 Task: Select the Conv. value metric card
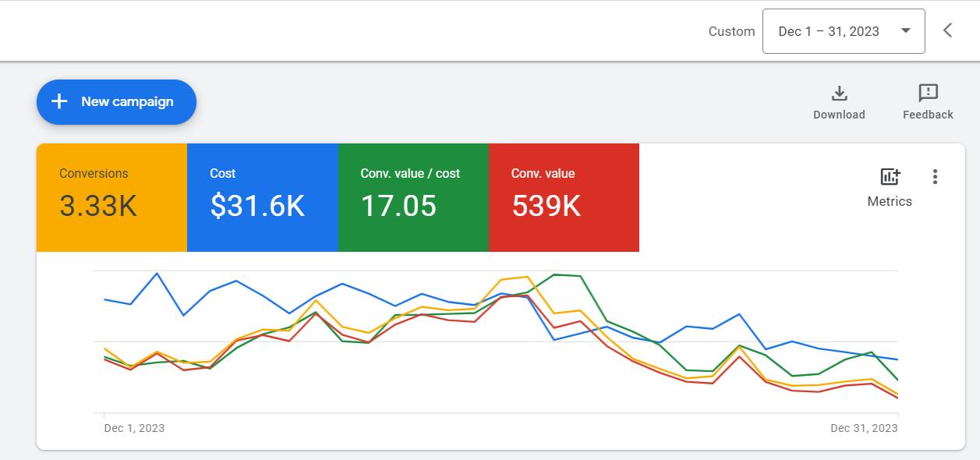(x=564, y=197)
